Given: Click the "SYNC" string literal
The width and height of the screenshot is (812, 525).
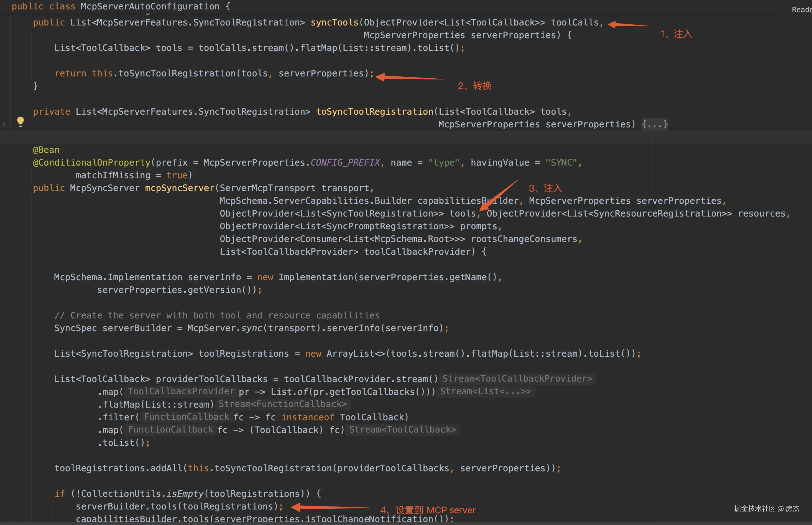Looking at the screenshot, I should (x=561, y=163).
